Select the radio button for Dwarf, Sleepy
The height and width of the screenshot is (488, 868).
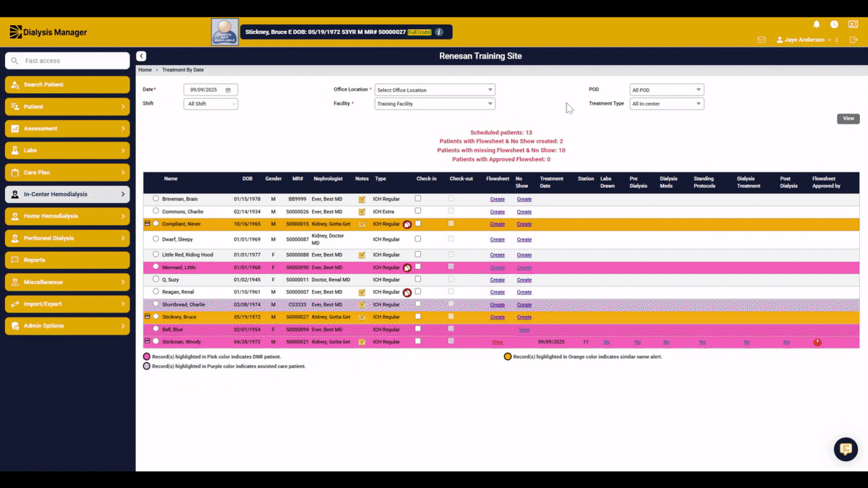point(156,239)
